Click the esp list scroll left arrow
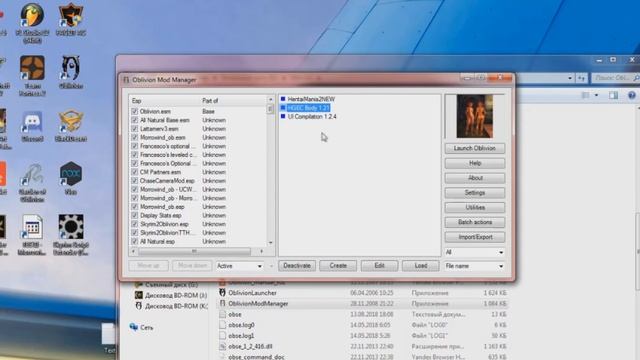Viewport: 640px width, 360px height. (x=133, y=251)
